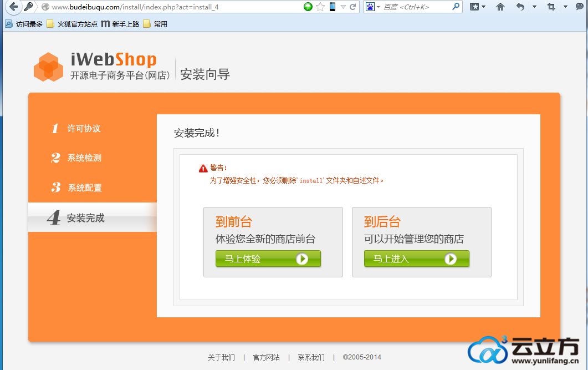Go back with the browser back arrow
The width and height of the screenshot is (588, 370).
13,7
